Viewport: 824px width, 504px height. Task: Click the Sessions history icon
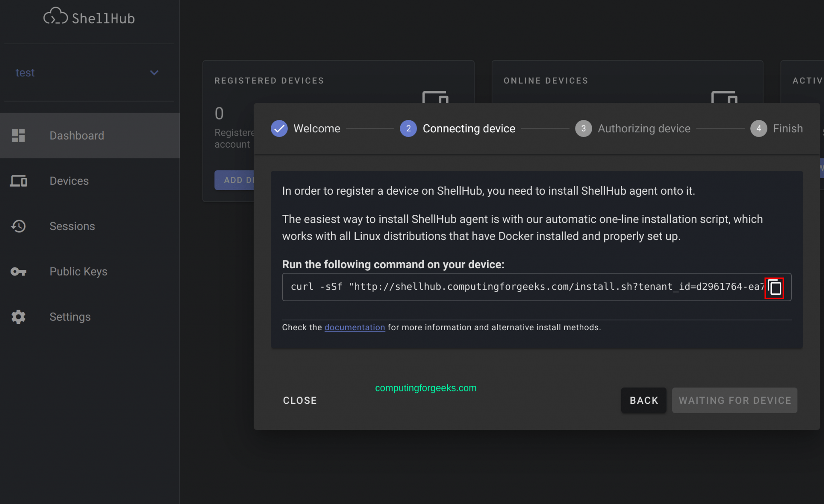(19, 226)
